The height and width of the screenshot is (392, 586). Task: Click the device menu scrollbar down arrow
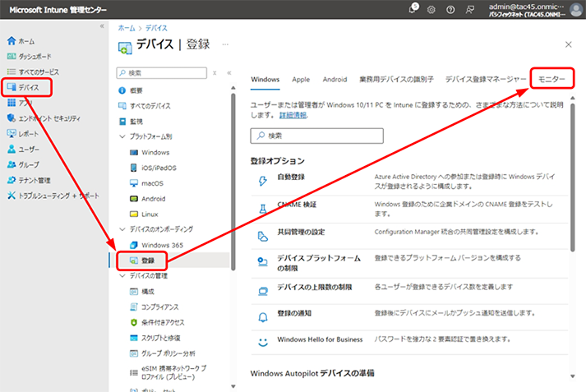pos(233,386)
